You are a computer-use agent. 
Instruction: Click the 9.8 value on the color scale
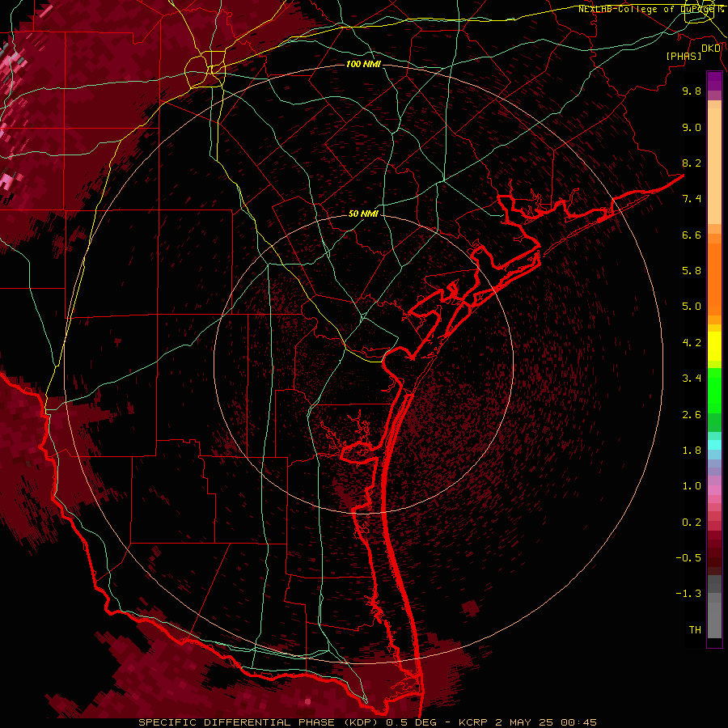click(x=692, y=91)
